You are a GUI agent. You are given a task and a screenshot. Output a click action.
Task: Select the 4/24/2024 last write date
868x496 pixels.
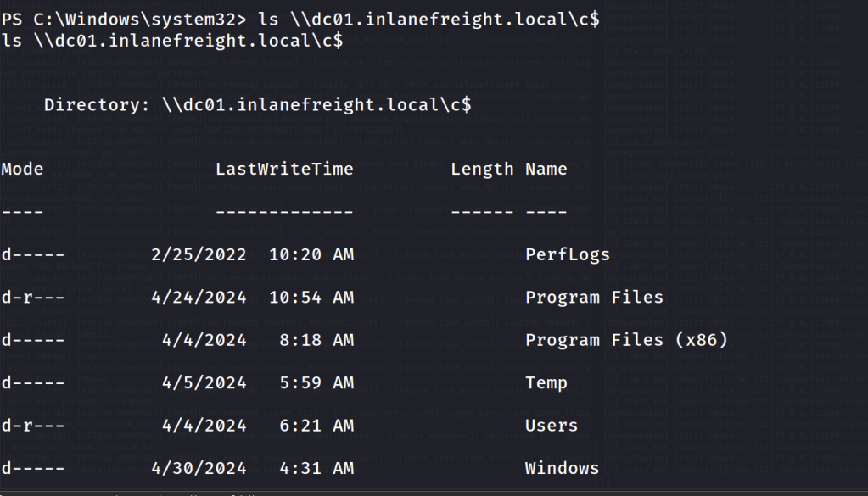199,298
